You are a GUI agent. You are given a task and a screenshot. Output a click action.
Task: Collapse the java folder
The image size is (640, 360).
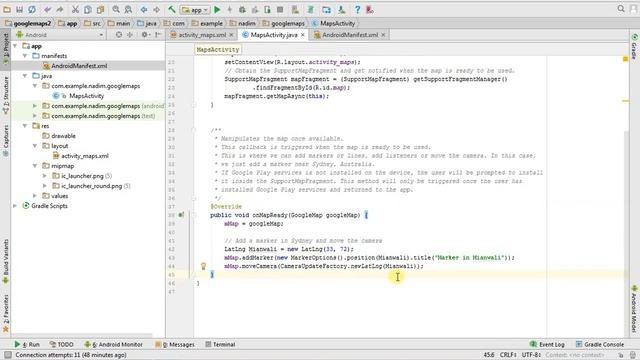pos(25,76)
